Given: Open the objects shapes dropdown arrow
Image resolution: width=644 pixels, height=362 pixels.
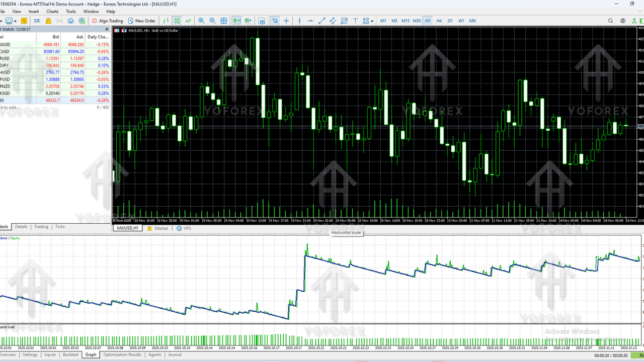Looking at the screenshot, I should coord(371,21).
